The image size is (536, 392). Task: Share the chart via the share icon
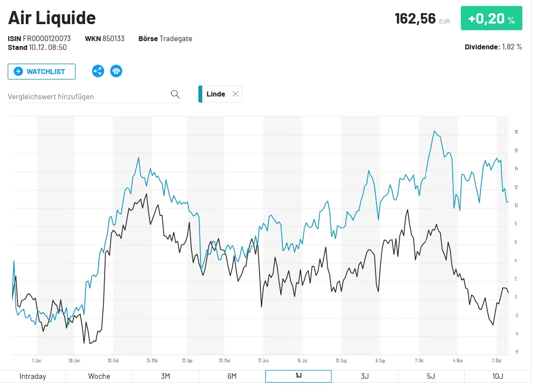pos(98,71)
